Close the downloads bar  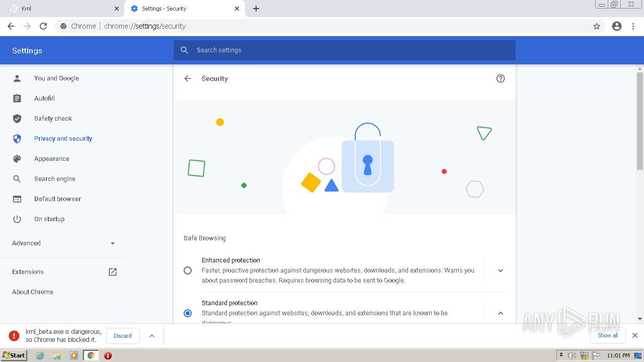pos(635,335)
